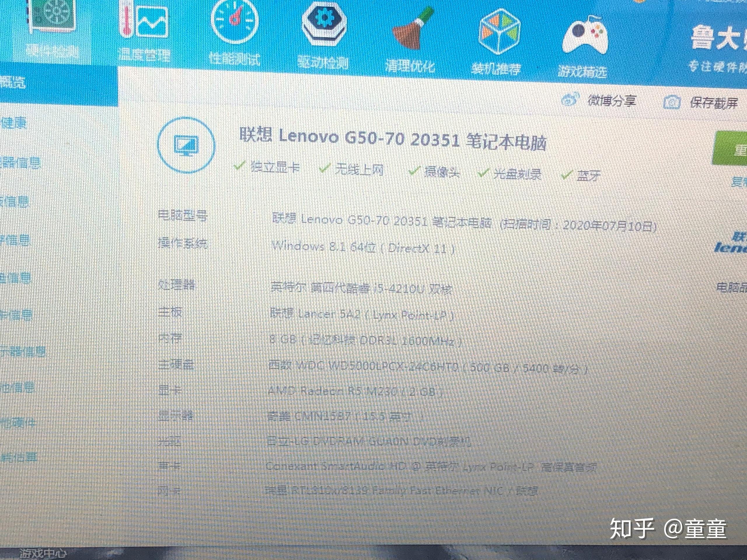747x560 pixels.
Task: Share via the 微博分享 link
Action: (612, 101)
